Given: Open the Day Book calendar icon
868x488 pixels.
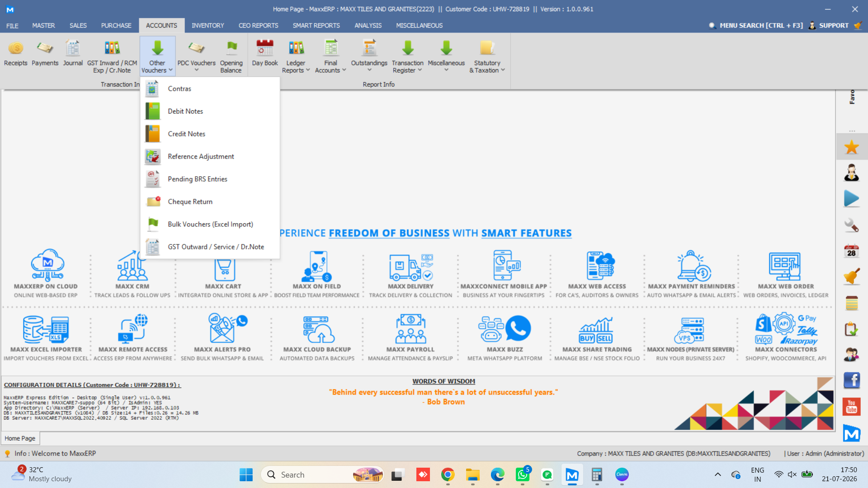Looking at the screenshot, I should tap(265, 48).
